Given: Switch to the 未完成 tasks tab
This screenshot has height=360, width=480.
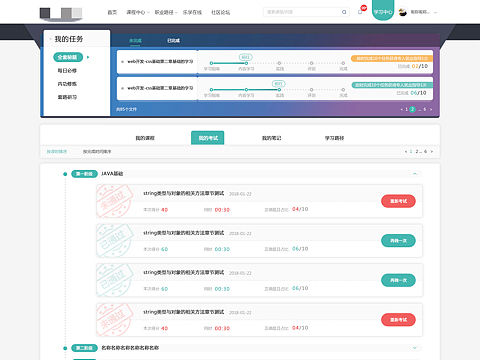Looking at the screenshot, I should pos(135,41).
